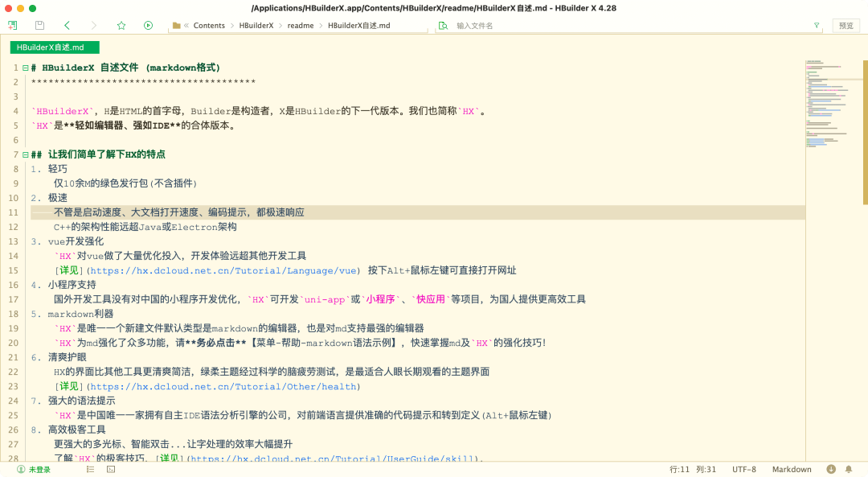Click 清爽护眼 list item on line 21
The width and height of the screenshot is (868, 477).
67,357
